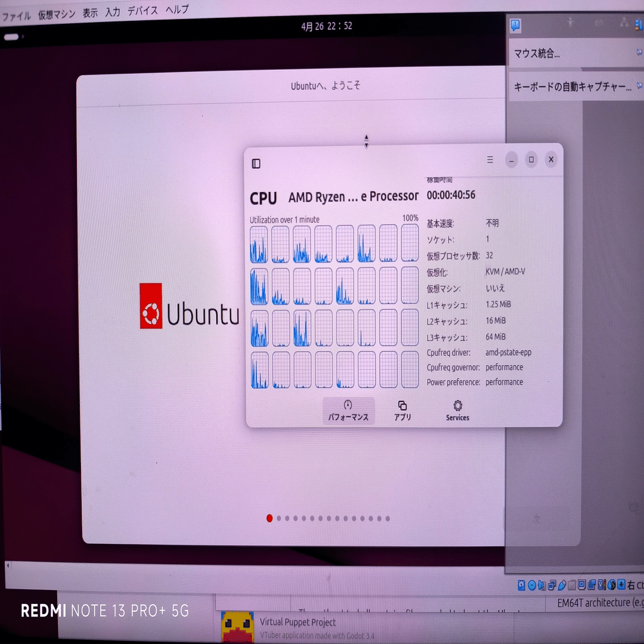Click the Virtual Puppet Project taskbar thumbnail
This screenshot has height=644, width=644.
pyautogui.click(x=237, y=626)
